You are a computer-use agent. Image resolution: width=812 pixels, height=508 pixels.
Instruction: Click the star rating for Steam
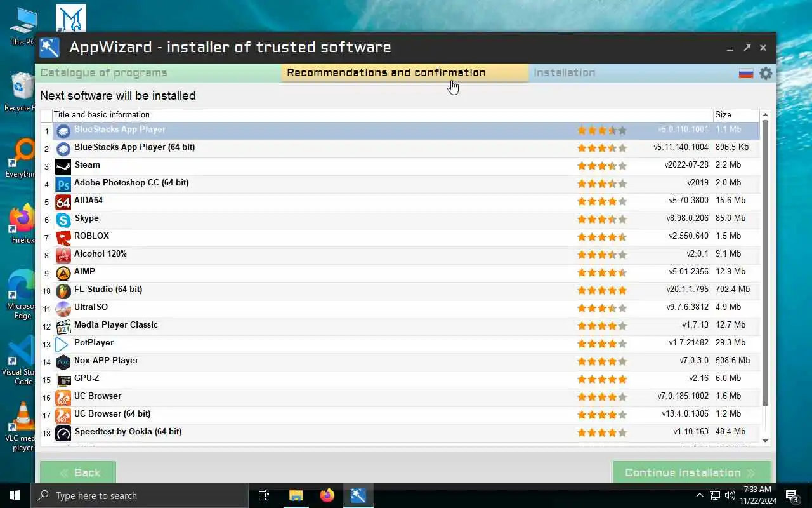pyautogui.click(x=601, y=166)
